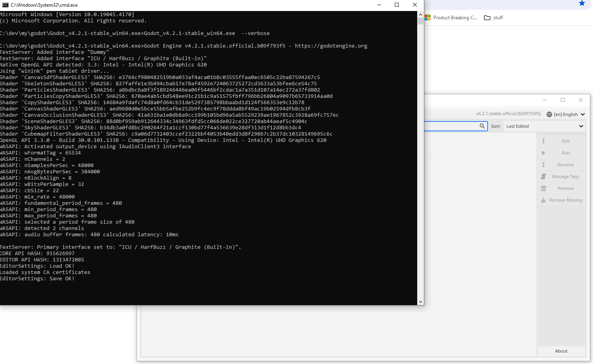The height and width of the screenshot is (364, 593).
Task: Open the [en] English language dropdown
Action: (x=566, y=114)
